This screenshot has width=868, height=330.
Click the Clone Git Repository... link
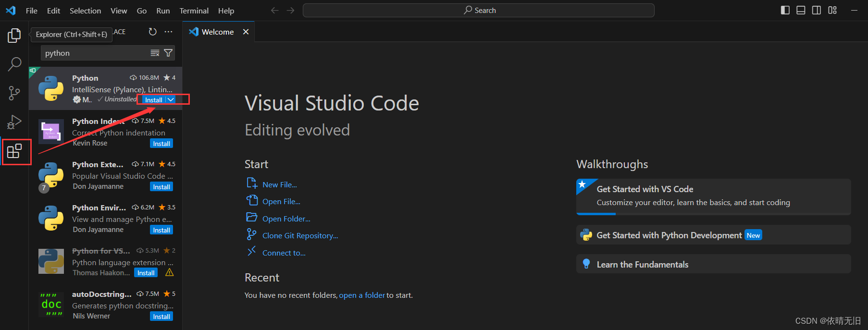300,236
